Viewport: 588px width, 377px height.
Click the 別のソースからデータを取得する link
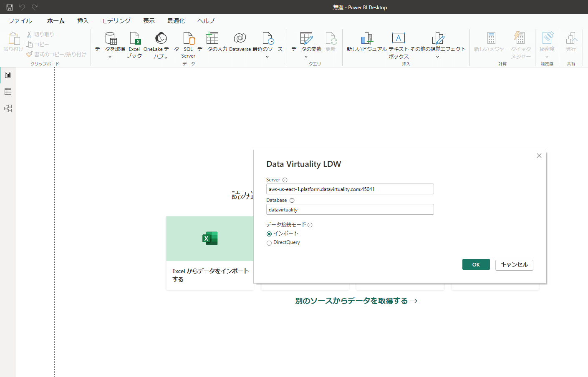356,301
